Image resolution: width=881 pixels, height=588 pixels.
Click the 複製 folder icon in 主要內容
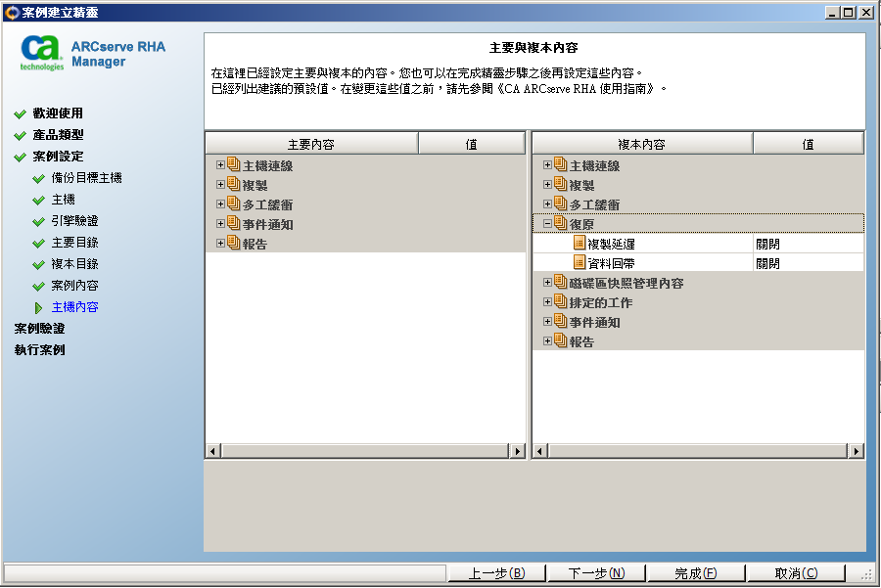[234, 184]
